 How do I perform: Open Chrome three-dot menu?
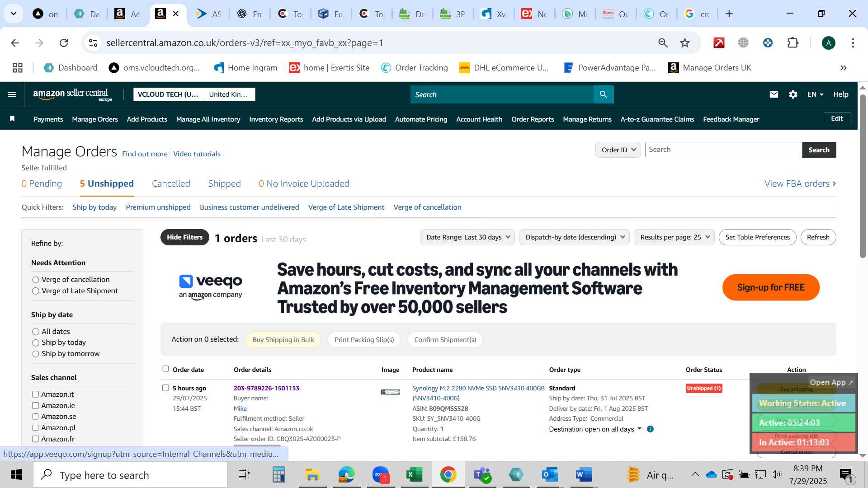coord(853,43)
